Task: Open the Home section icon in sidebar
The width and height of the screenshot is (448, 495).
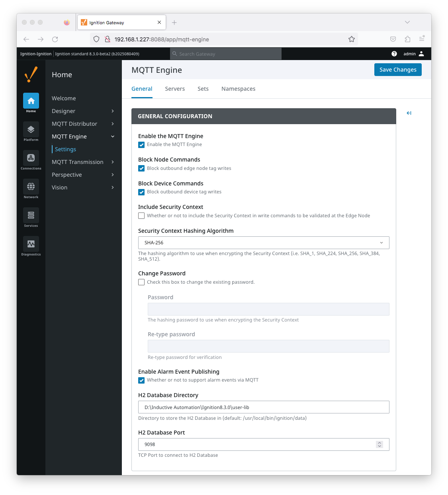Action: (31, 101)
